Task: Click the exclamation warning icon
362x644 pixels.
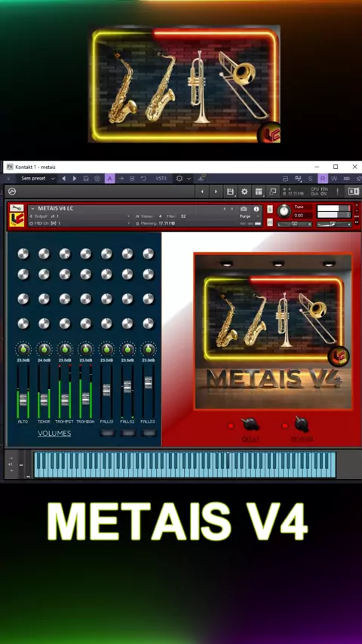Action: pos(337,192)
